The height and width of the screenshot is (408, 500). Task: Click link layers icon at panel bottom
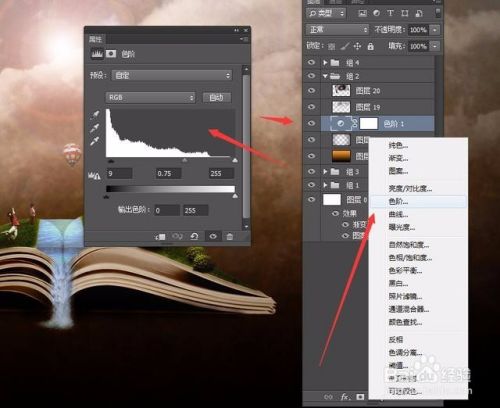(328, 397)
